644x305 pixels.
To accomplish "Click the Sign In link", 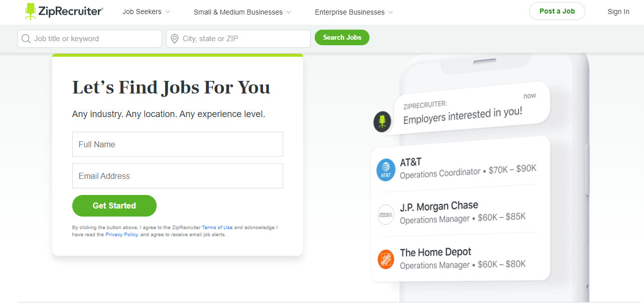I will point(618,11).
